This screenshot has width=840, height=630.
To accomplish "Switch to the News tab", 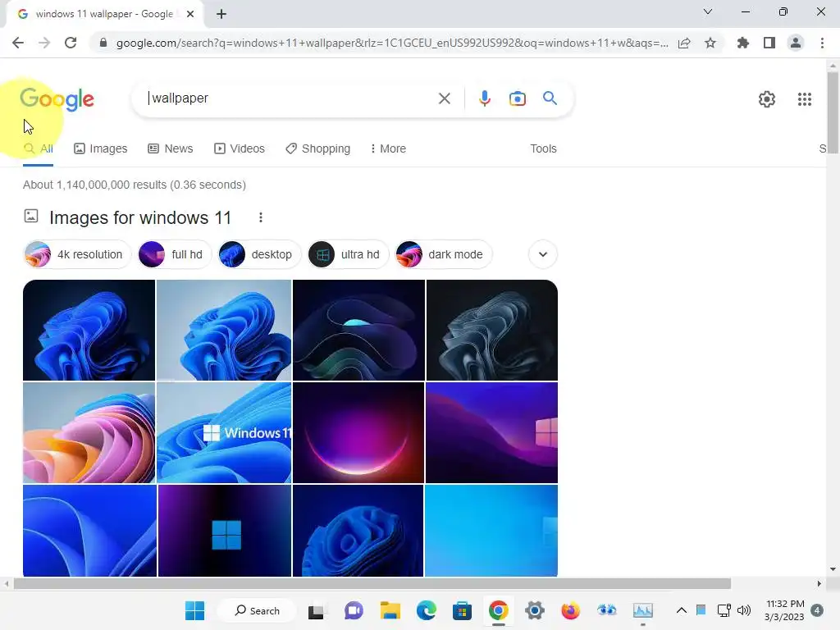I will click(x=171, y=149).
